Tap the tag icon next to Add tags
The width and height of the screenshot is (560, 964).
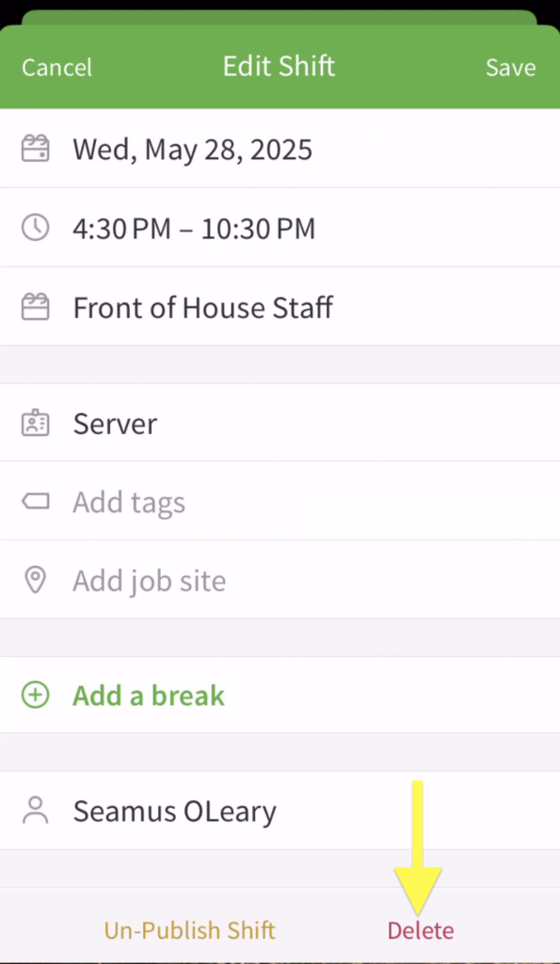tap(35, 502)
